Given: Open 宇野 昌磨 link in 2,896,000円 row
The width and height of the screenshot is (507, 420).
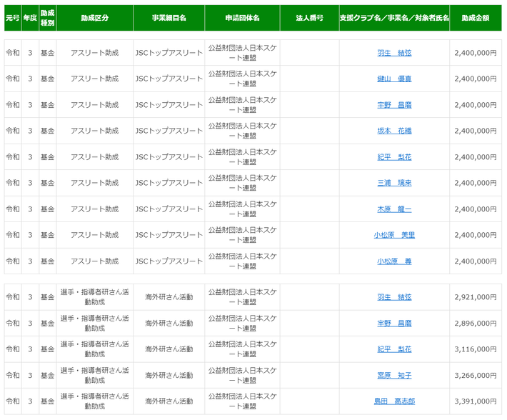Looking at the screenshot, I should [x=394, y=323].
